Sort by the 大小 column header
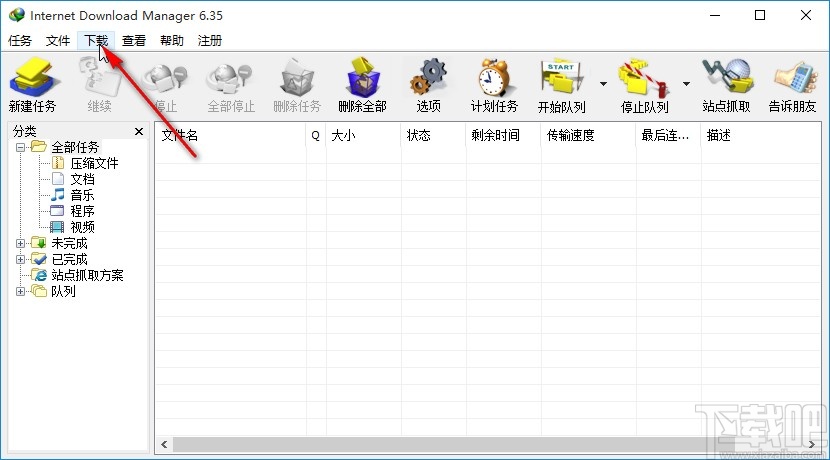Screen dimensions: 830x460 pyautogui.click(x=363, y=136)
